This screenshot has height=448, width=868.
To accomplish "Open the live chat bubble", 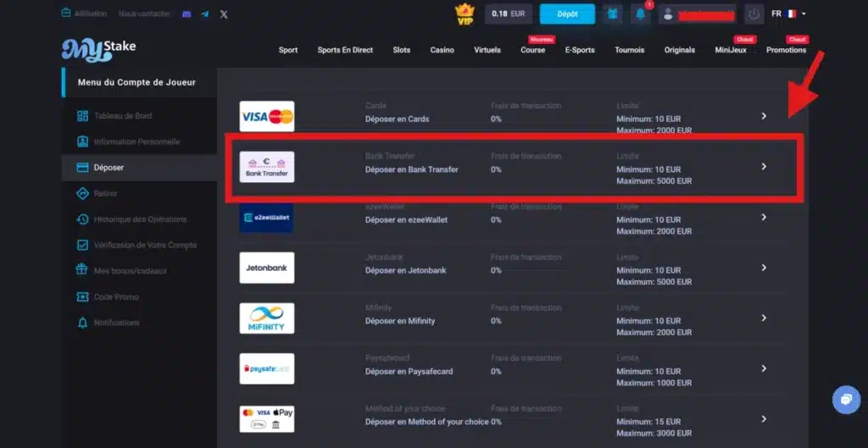I will pos(845,399).
